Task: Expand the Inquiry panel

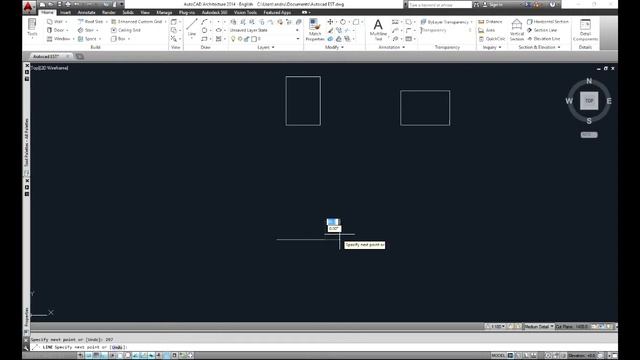Action: [x=492, y=47]
